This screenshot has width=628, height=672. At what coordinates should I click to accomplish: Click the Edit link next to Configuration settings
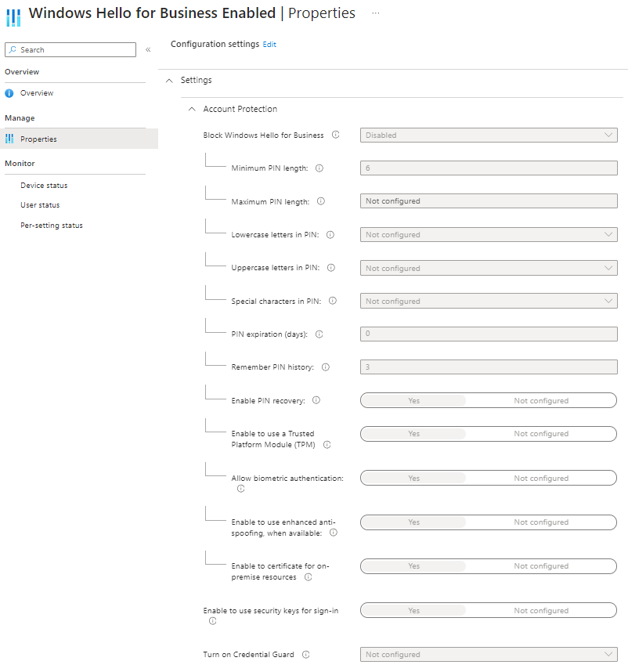click(269, 44)
